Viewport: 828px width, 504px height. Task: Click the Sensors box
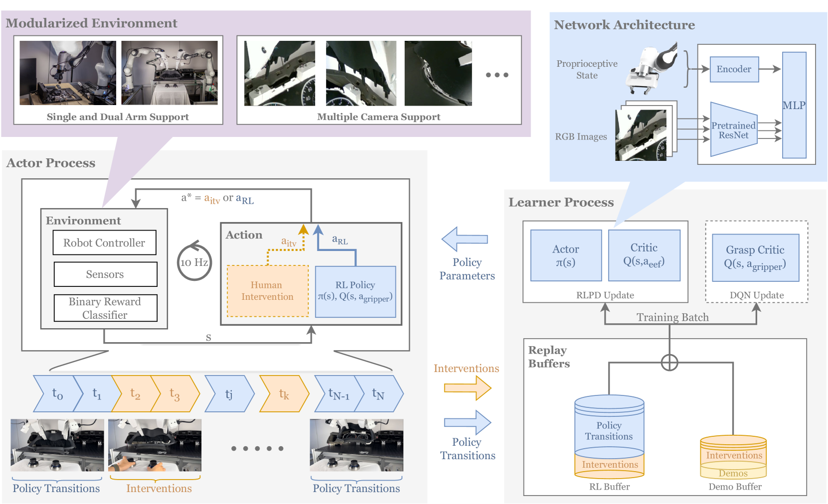[105, 274]
